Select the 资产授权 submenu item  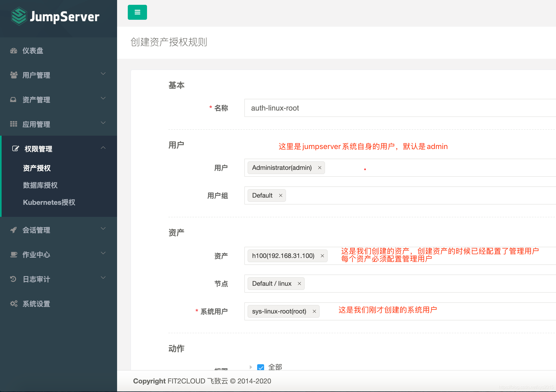coord(37,168)
